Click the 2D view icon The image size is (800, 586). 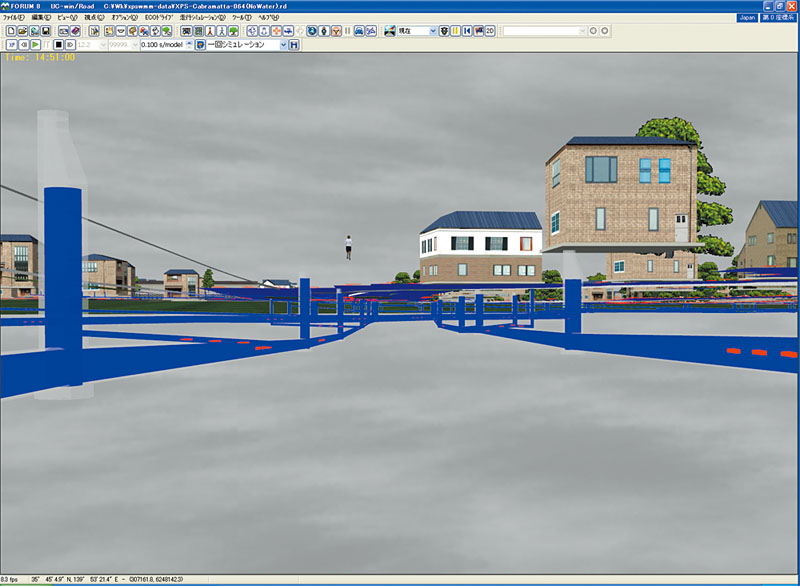tap(490, 31)
